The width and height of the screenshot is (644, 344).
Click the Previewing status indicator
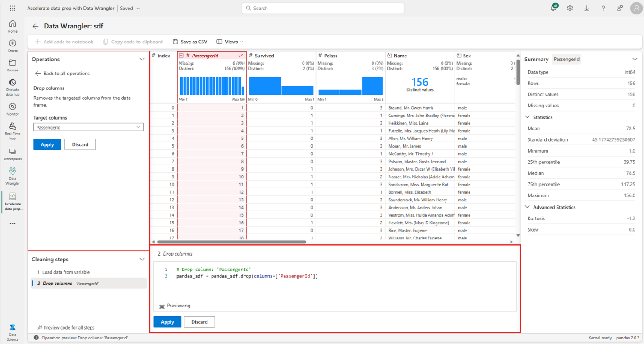pos(175,306)
